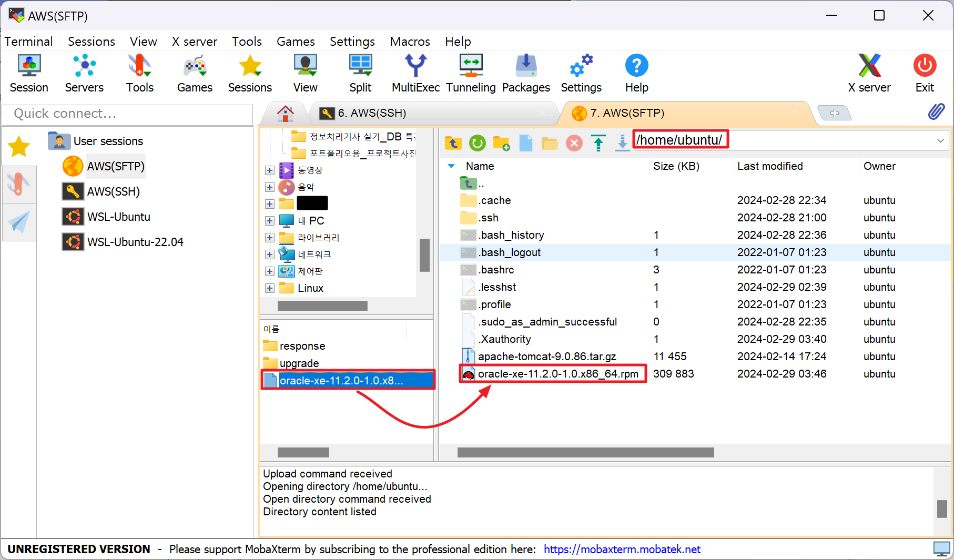The width and height of the screenshot is (954, 560).
Task: Click the paperclip attachment icon
Action: (x=936, y=111)
